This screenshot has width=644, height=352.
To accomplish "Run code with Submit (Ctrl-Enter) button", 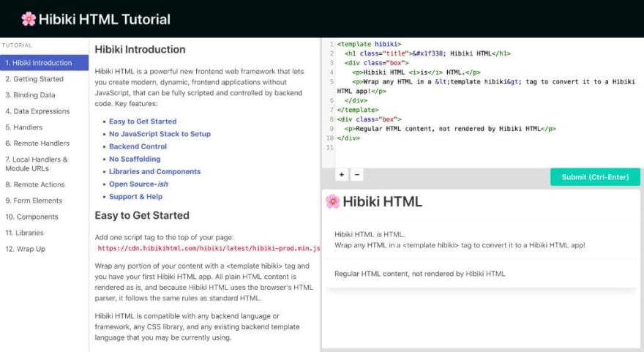I will click(x=595, y=177).
